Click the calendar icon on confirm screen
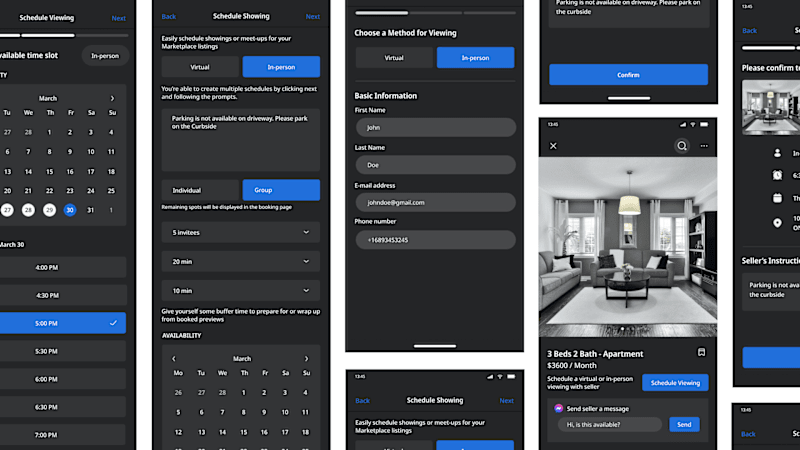 coord(777,198)
